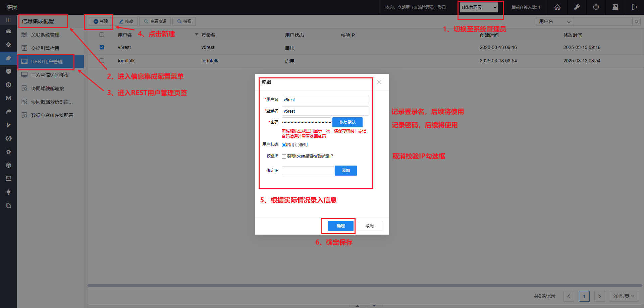Focus the search box beside the 用户名 filter

click(x=603, y=21)
